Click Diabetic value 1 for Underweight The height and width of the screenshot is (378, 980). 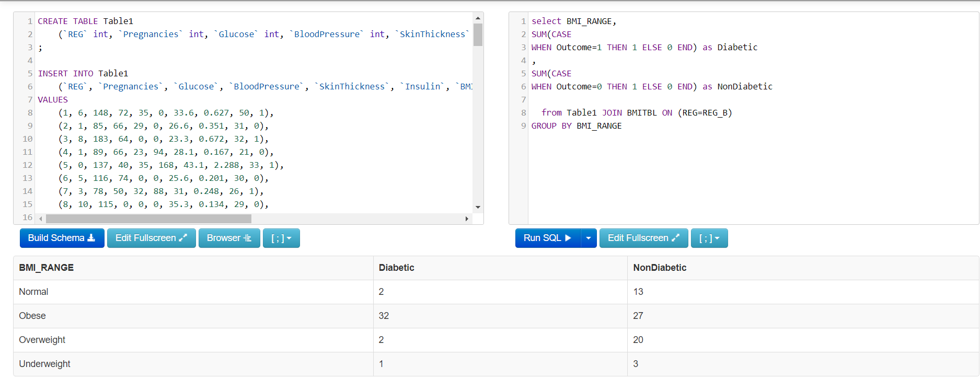click(x=381, y=364)
